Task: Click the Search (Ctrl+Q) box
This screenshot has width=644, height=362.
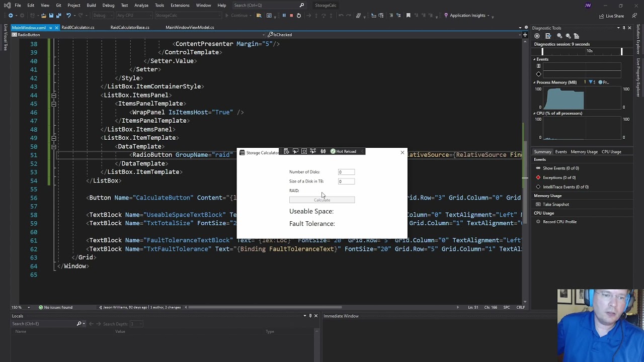Action: tap(270, 6)
